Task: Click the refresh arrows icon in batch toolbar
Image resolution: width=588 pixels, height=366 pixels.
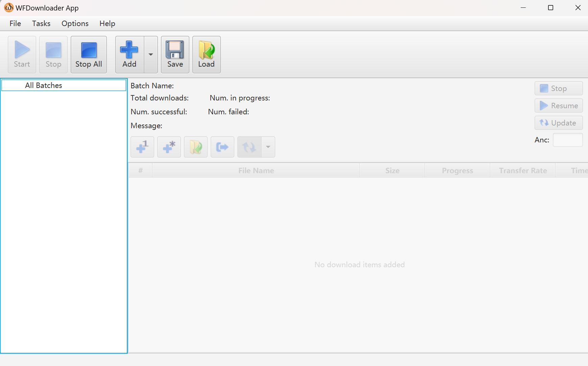Action: pyautogui.click(x=250, y=147)
